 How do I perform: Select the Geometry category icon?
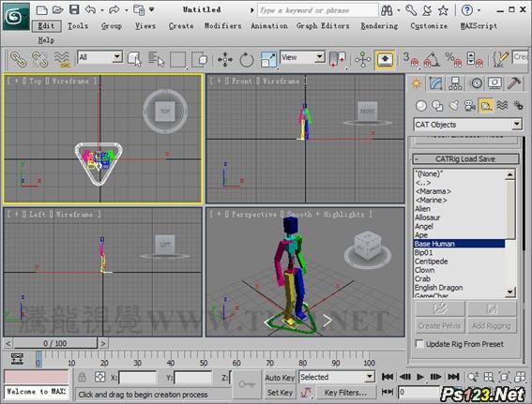421,106
